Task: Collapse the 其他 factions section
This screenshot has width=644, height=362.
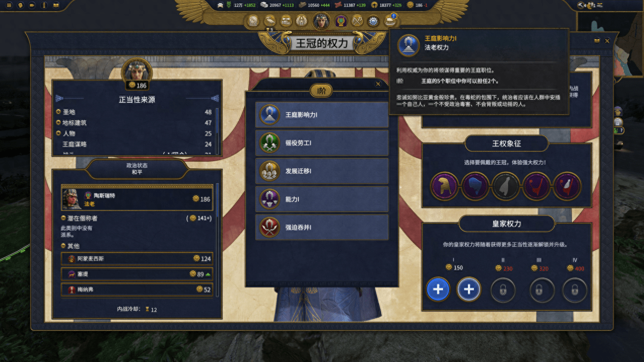Action: (x=63, y=246)
